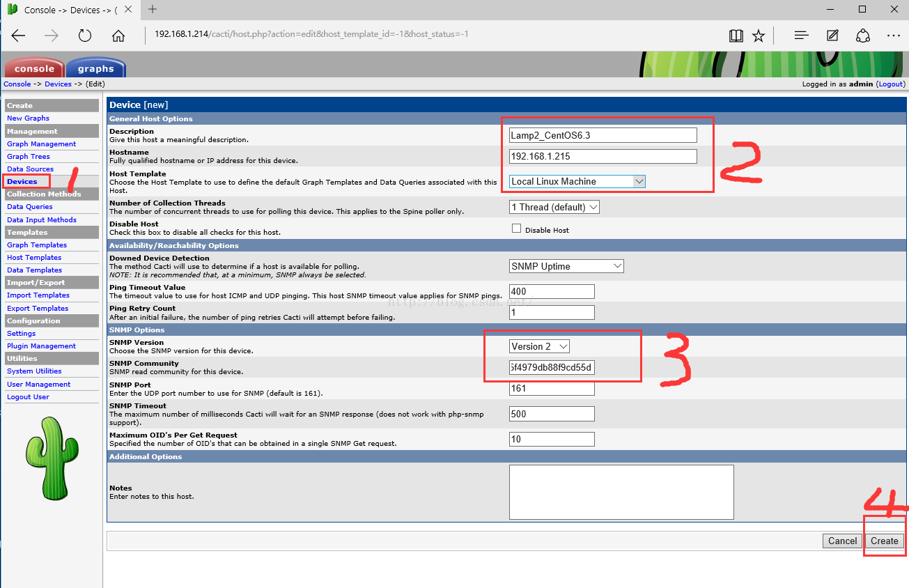
Task: Open the Hub lines icon
Action: pyautogui.click(x=802, y=36)
